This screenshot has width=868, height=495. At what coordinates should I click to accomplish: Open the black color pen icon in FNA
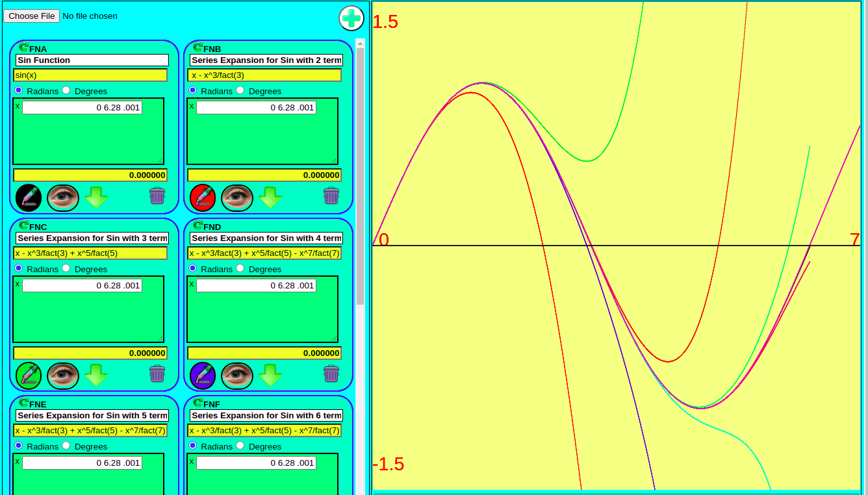pos(29,197)
